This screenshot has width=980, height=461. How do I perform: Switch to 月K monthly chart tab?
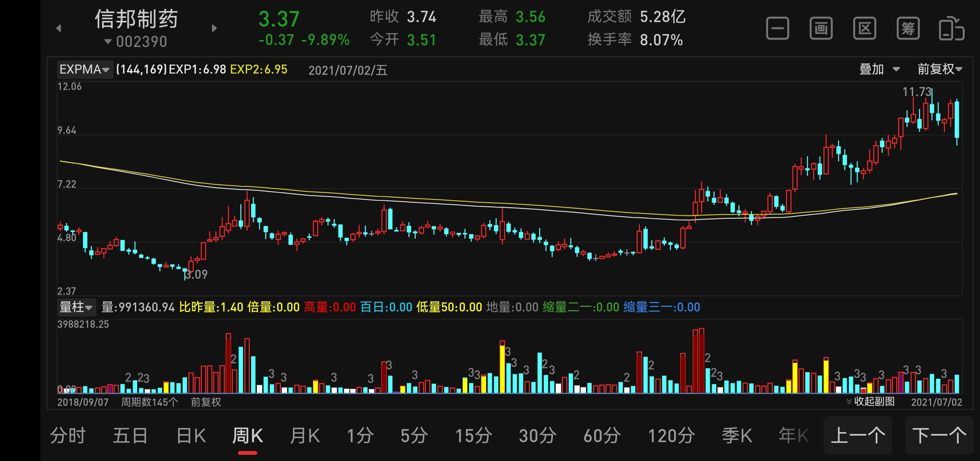coord(305,436)
